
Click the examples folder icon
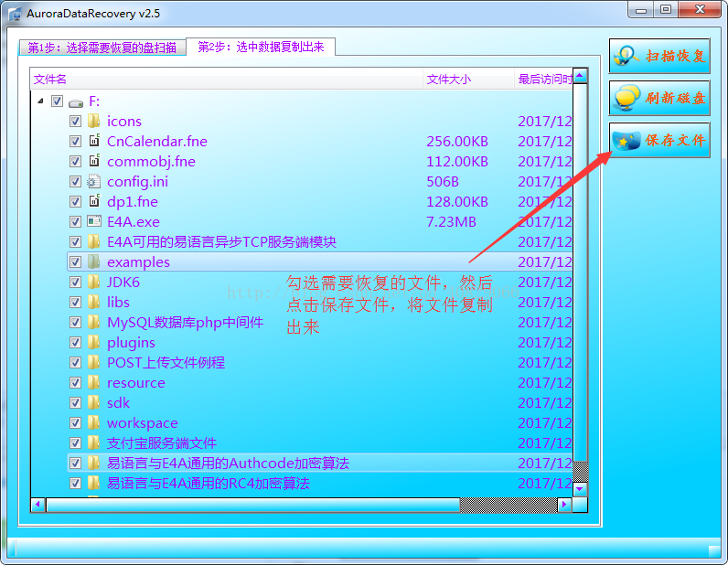(x=94, y=261)
